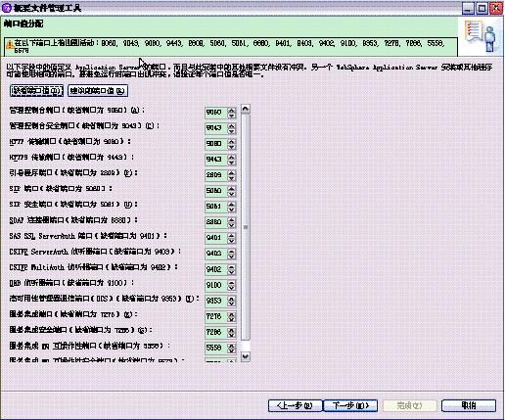Click the vertical scrollbar thumb of port list
Screen dimensions: 505x420
246,227
